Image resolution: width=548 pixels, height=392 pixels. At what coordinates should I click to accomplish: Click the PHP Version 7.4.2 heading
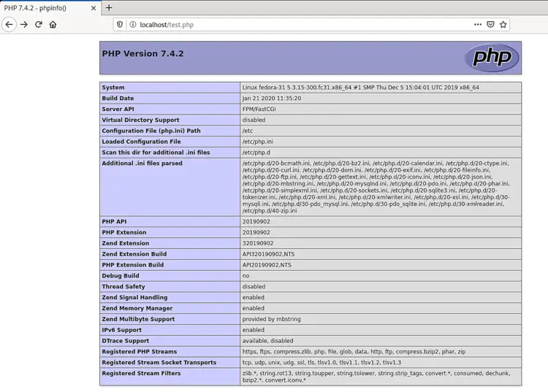tap(143, 54)
